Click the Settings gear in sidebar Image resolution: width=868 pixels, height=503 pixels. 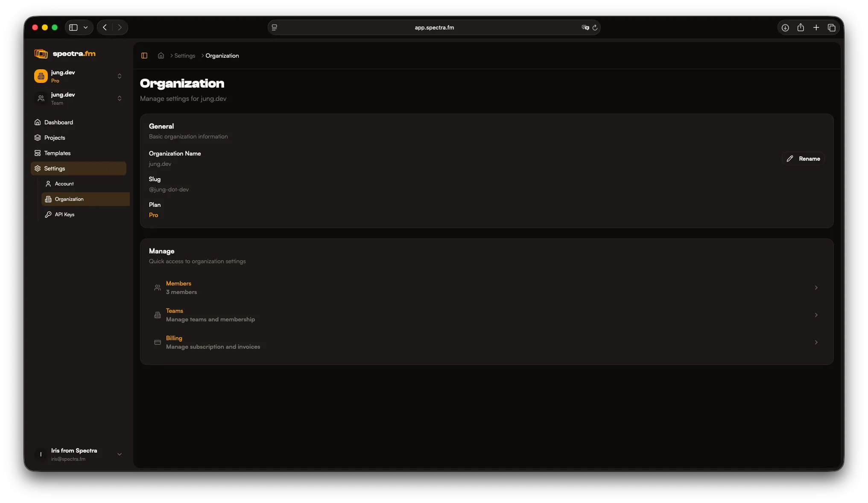(x=38, y=168)
